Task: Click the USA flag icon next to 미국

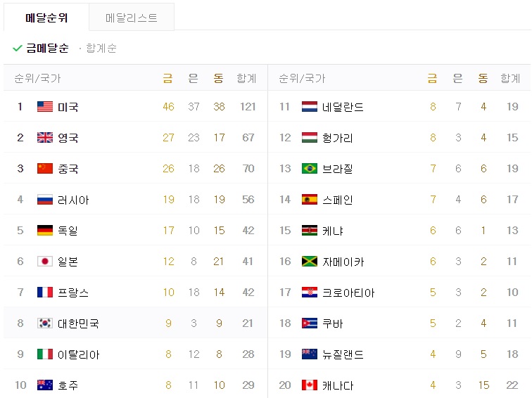Action: pyautogui.click(x=45, y=107)
